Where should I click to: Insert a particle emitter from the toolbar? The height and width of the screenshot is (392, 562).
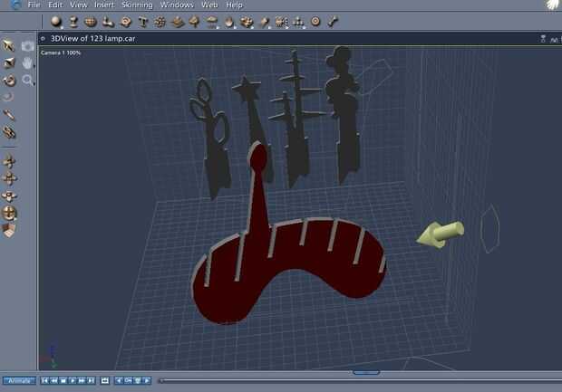coord(160,22)
